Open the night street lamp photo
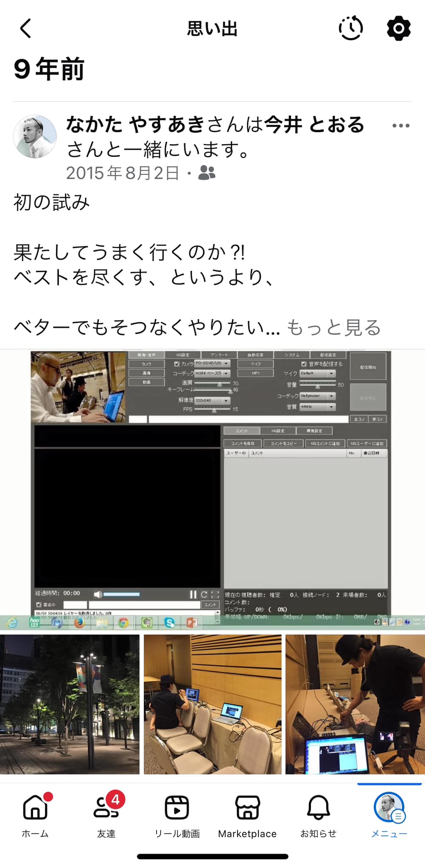This screenshot has height=868, width=425. coord(70,704)
